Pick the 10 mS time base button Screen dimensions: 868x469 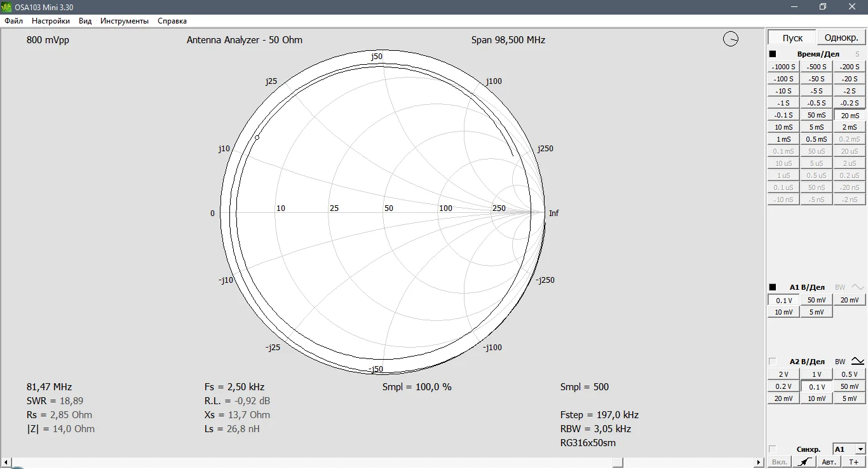point(783,127)
